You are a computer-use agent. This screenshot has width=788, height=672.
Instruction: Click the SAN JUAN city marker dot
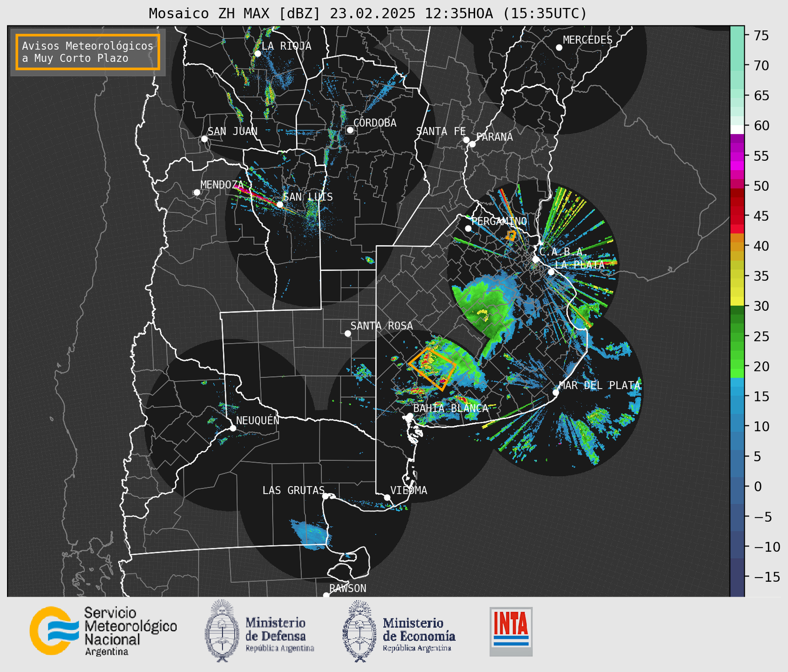(204, 139)
